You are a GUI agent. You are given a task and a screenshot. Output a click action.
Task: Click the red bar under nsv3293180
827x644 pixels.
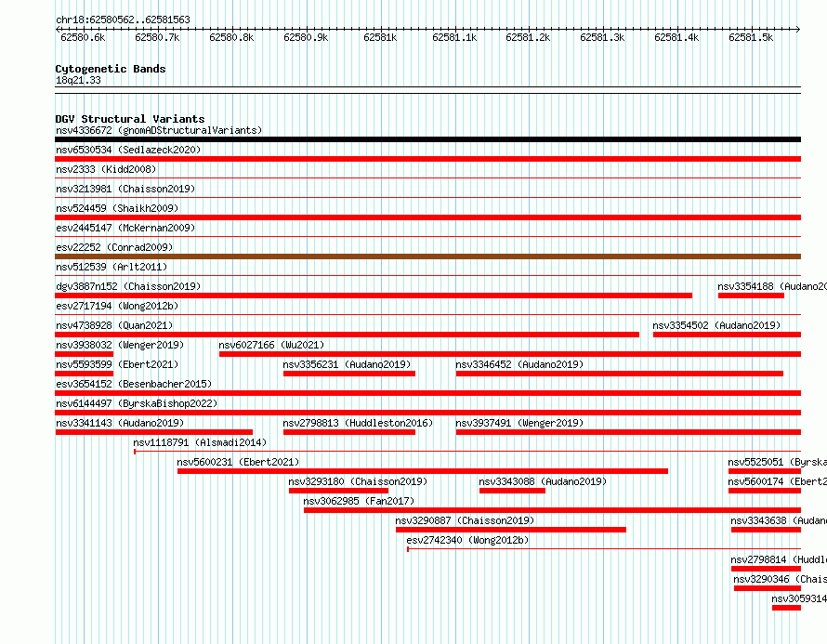tap(338, 491)
